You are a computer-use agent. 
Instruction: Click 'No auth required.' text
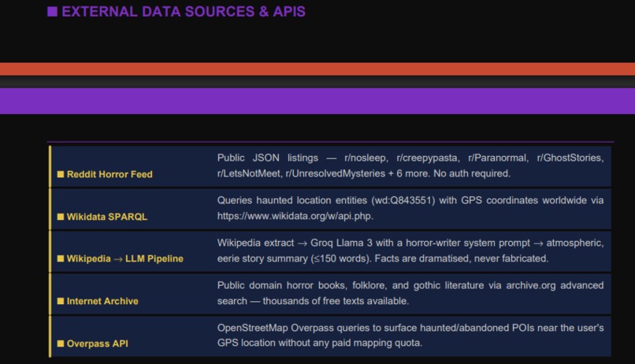[472, 173]
